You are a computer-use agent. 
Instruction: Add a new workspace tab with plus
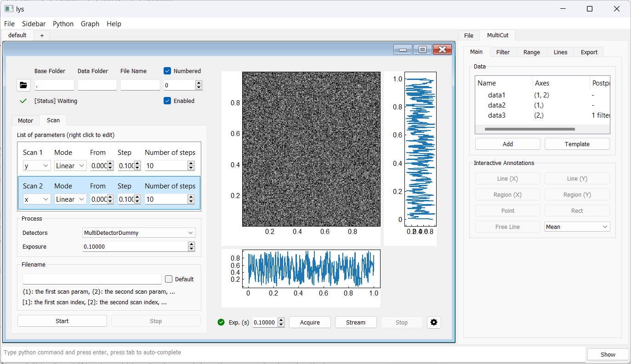[x=42, y=35]
